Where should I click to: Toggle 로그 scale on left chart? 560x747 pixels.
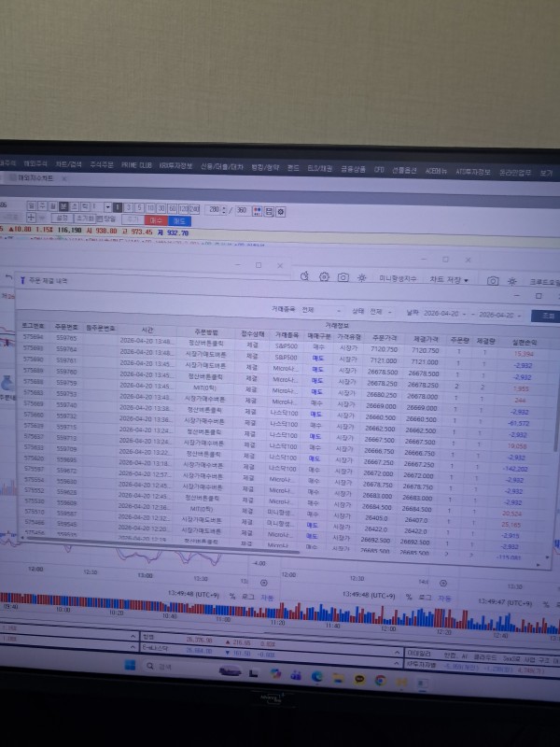(x=247, y=597)
